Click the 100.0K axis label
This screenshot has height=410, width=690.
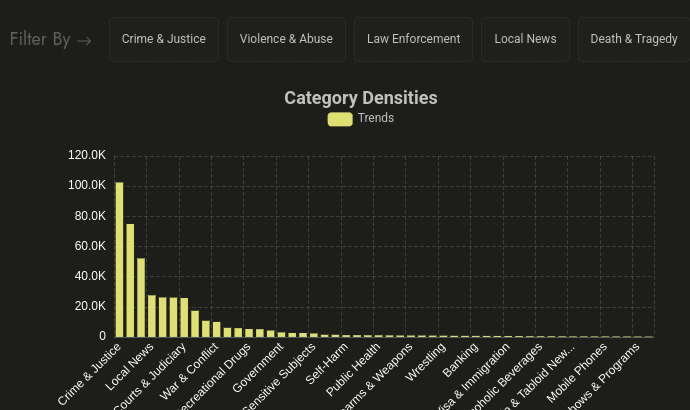tap(87, 185)
